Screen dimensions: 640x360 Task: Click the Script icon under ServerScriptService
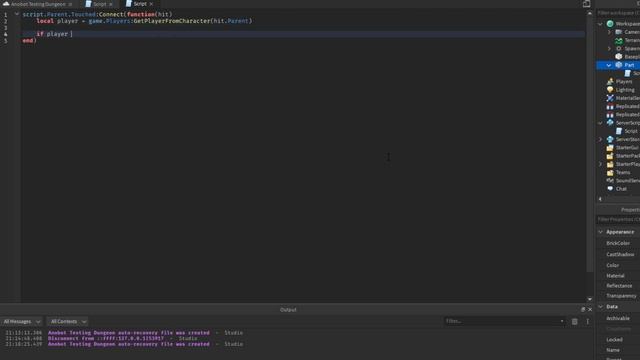(619, 131)
